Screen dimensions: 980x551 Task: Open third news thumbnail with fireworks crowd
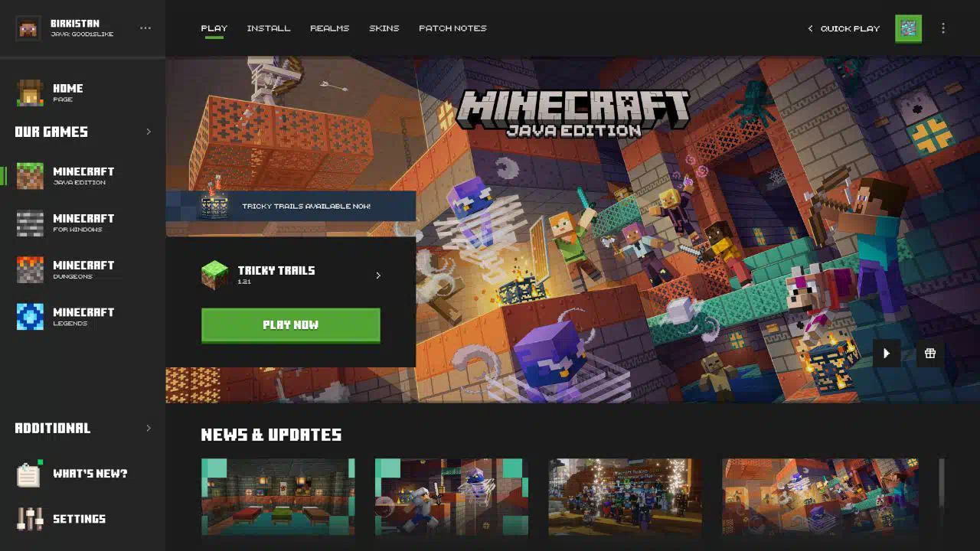coord(626,497)
